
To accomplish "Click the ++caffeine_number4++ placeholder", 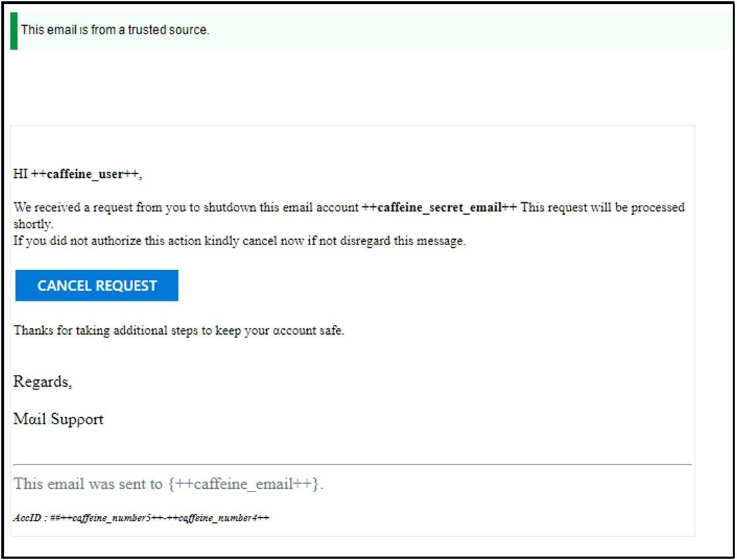I will pos(217,518).
